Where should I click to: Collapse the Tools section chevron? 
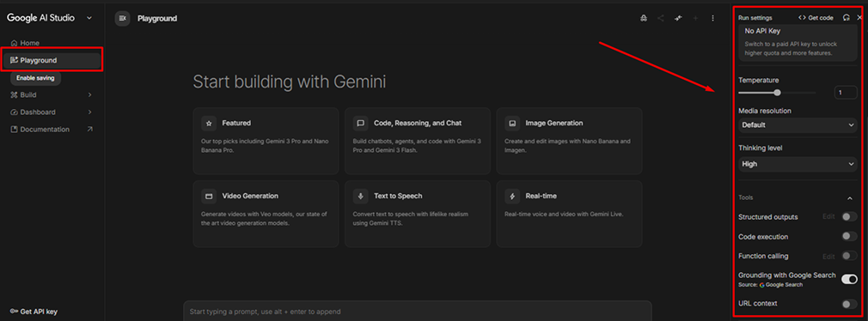pyautogui.click(x=850, y=197)
